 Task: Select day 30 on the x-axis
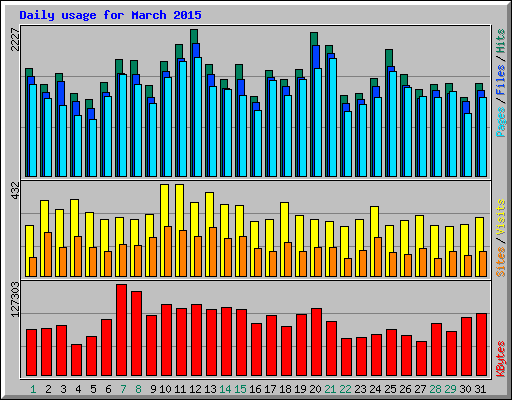465,389
